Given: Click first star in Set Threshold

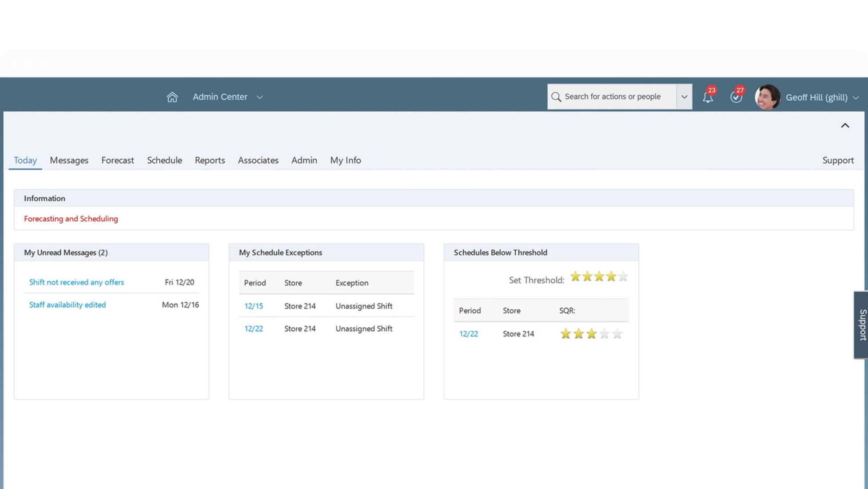Looking at the screenshot, I should pyautogui.click(x=575, y=277).
